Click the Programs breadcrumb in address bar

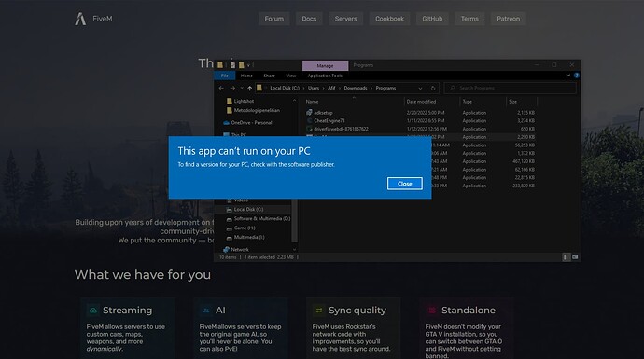coord(385,88)
